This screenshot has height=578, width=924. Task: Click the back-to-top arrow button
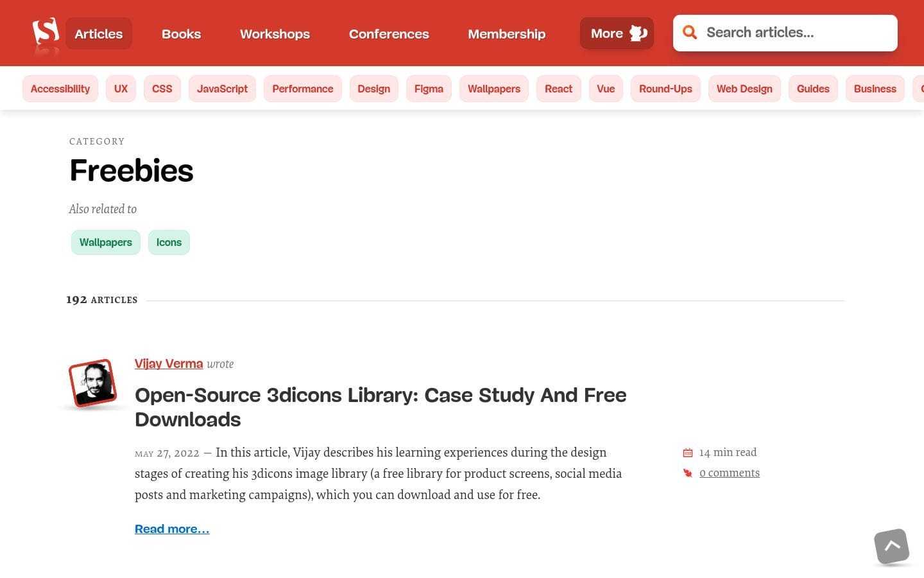(x=891, y=547)
